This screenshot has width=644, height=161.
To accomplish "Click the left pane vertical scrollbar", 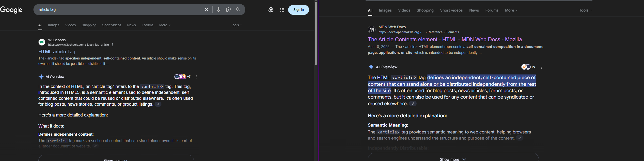I will click(316, 32).
